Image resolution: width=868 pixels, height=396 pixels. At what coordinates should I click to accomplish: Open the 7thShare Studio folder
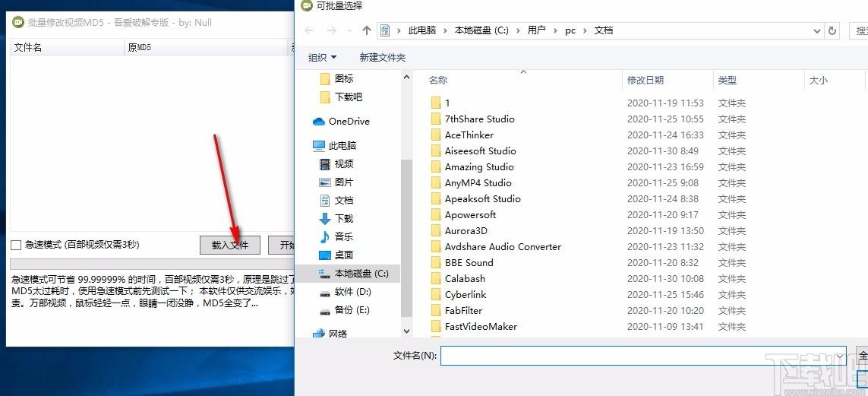[x=479, y=119]
